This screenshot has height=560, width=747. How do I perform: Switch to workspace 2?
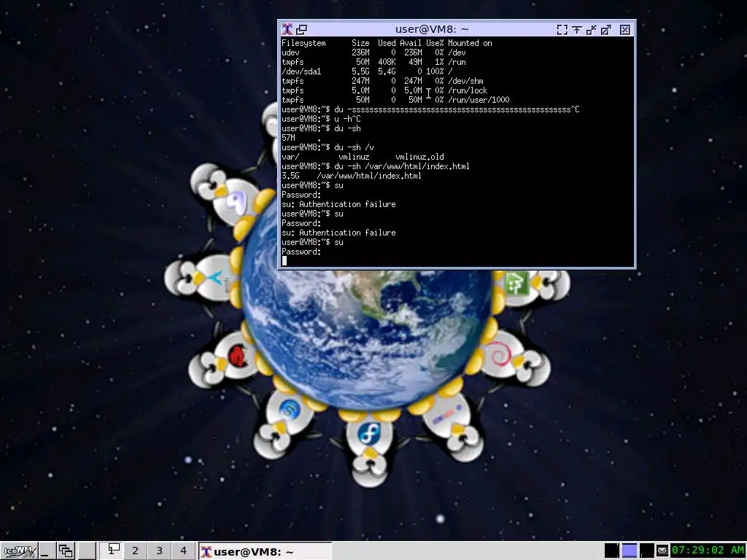tap(135, 551)
